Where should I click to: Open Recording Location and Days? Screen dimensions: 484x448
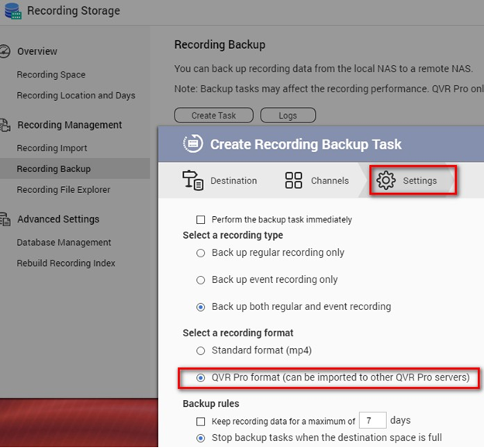76,95
